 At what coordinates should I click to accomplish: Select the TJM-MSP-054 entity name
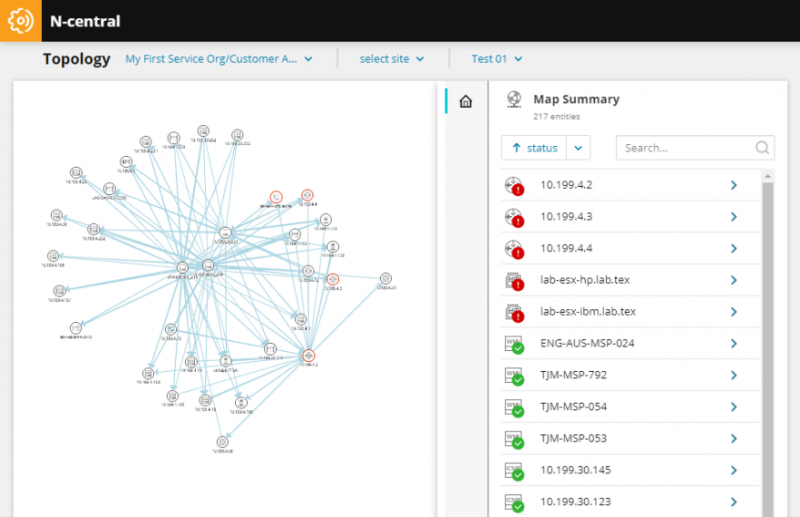point(573,406)
